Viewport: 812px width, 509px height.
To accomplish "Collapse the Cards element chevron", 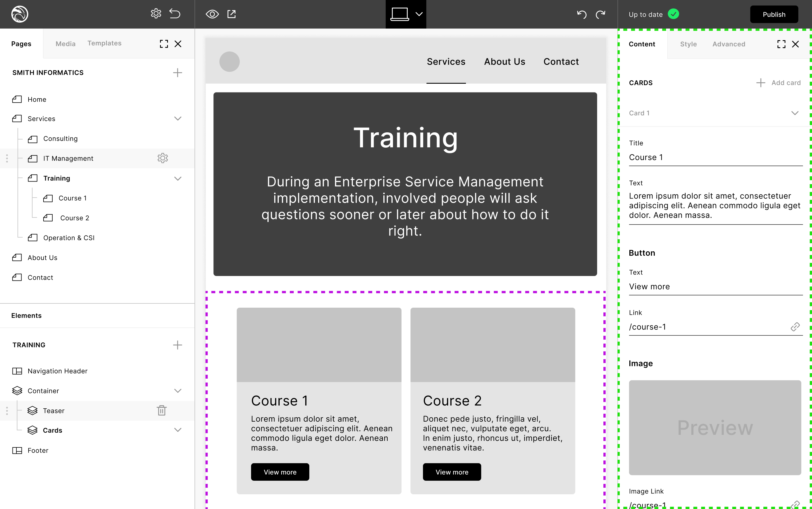I will pyautogui.click(x=178, y=430).
